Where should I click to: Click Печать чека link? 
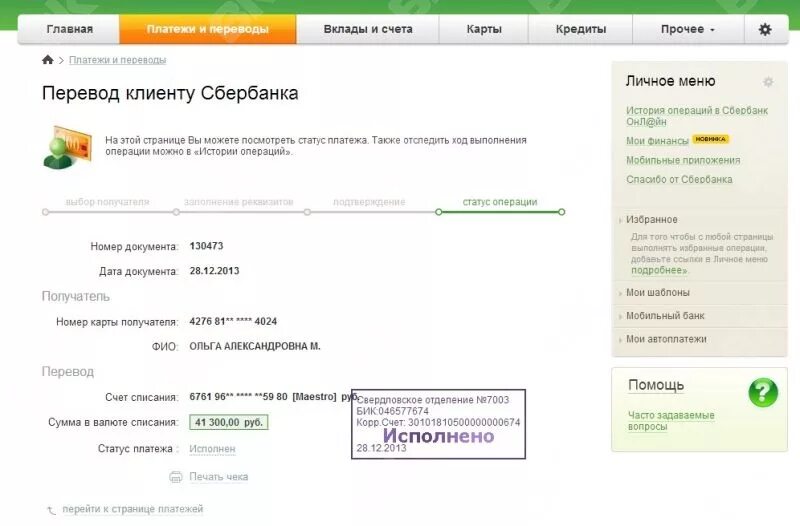(218, 477)
